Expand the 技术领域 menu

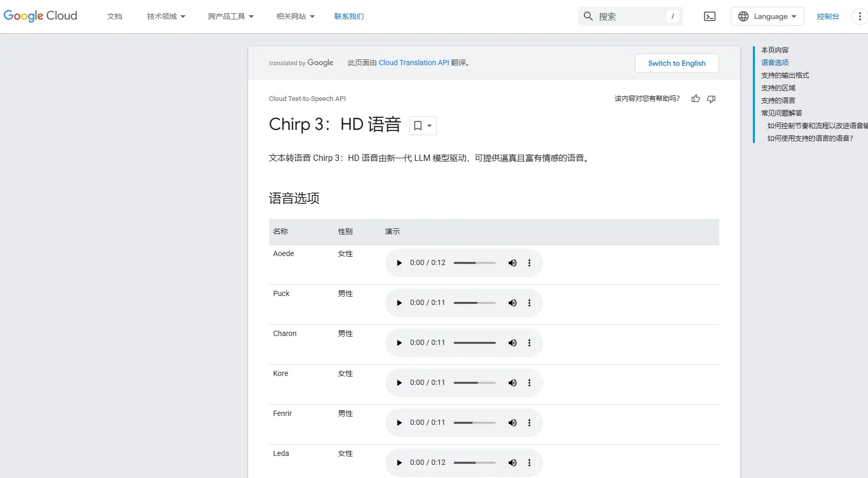(x=166, y=16)
